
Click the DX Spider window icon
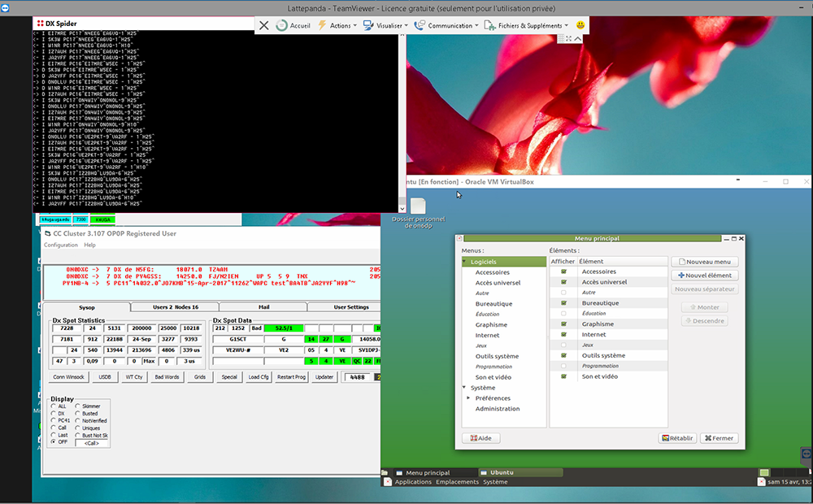coord(40,24)
